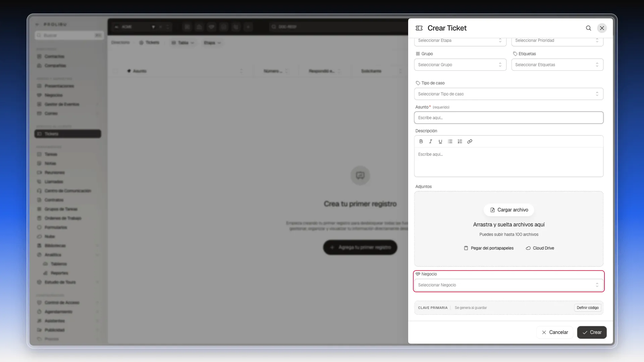
Task: Apply italic formatting in Descripción toolbar
Action: tap(431, 141)
